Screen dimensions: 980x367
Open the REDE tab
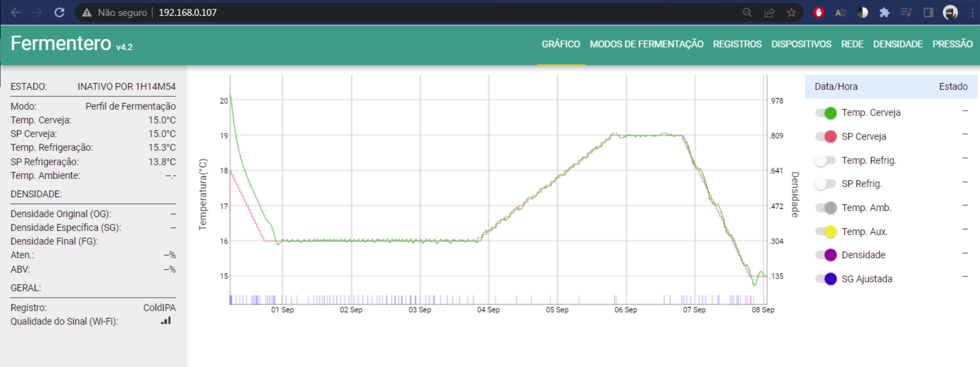point(852,44)
